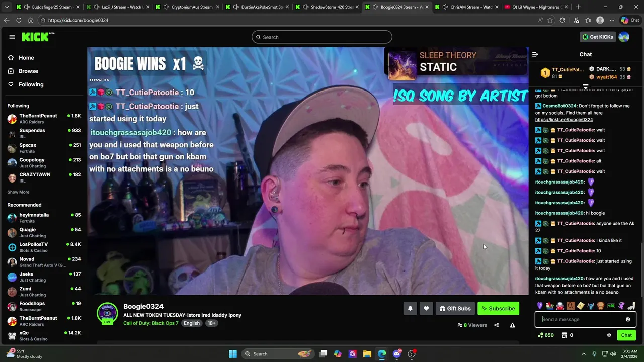The height and width of the screenshot is (362, 644).
Task: Open LosPollosTV channel
Action: [x=44, y=247]
